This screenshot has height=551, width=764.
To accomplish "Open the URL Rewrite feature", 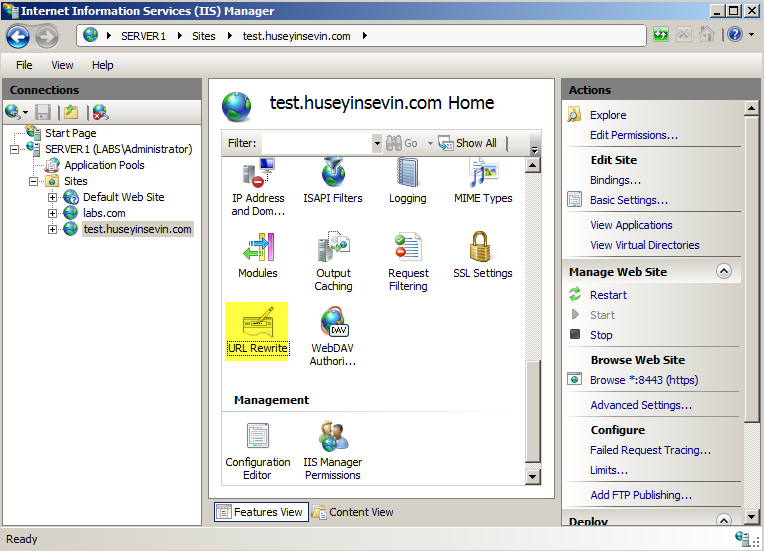I will click(x=257, y=331).
